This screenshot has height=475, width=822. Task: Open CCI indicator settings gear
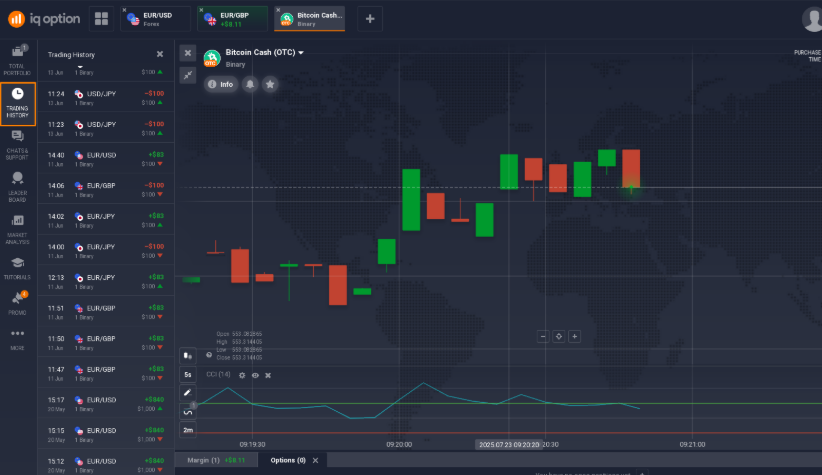[x=241, y=374]
